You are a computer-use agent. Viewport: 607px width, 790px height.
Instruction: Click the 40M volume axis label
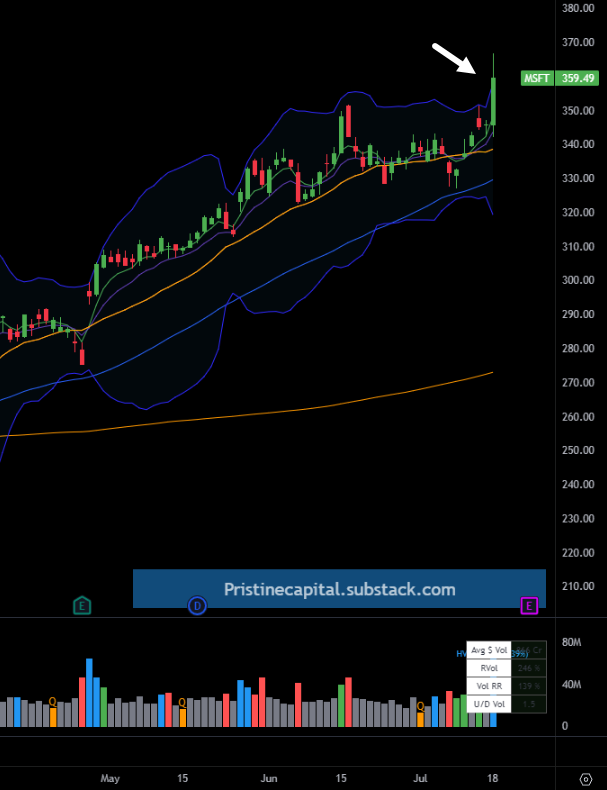pos(571,685)
